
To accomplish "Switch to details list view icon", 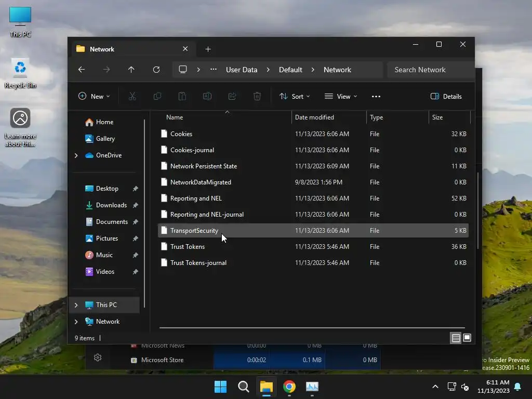I will 456,338.
